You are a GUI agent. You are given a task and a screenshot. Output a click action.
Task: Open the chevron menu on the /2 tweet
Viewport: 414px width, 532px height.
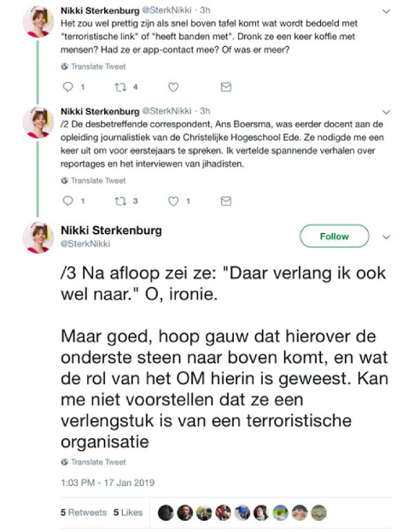tap(386, 112)
